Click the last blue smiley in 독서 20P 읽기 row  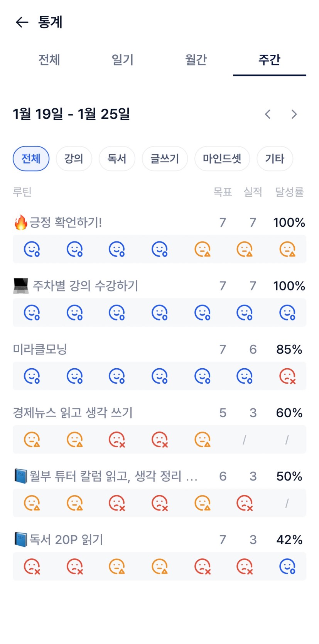tap(287, 566)
